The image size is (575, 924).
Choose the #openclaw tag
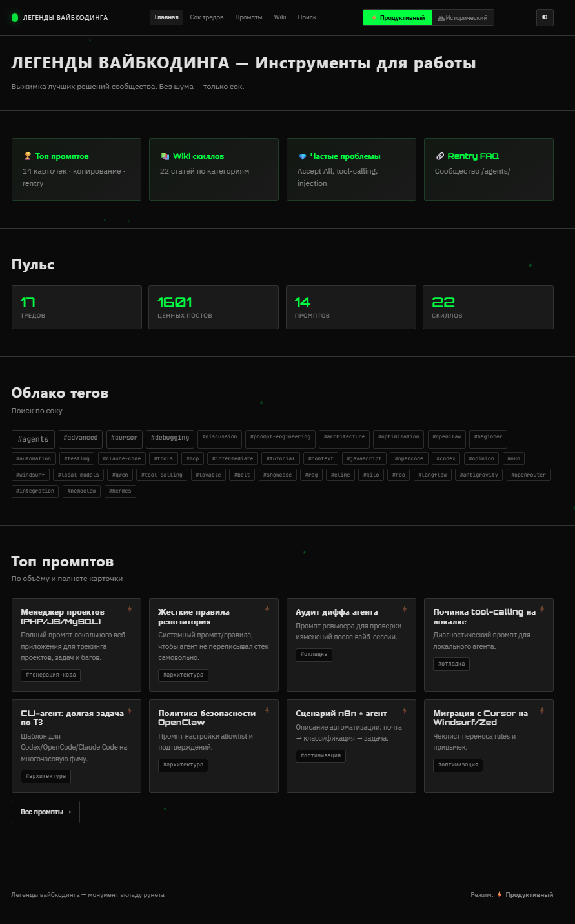447,438
